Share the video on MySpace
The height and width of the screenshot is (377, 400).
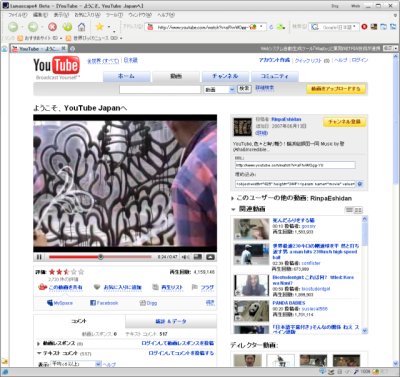click(60, 303)
